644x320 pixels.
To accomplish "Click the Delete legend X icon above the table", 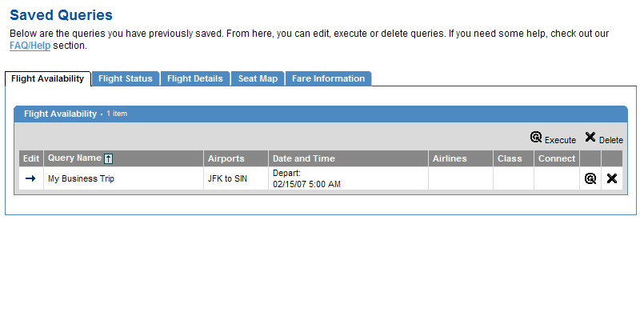I will (x=590, y=138).
